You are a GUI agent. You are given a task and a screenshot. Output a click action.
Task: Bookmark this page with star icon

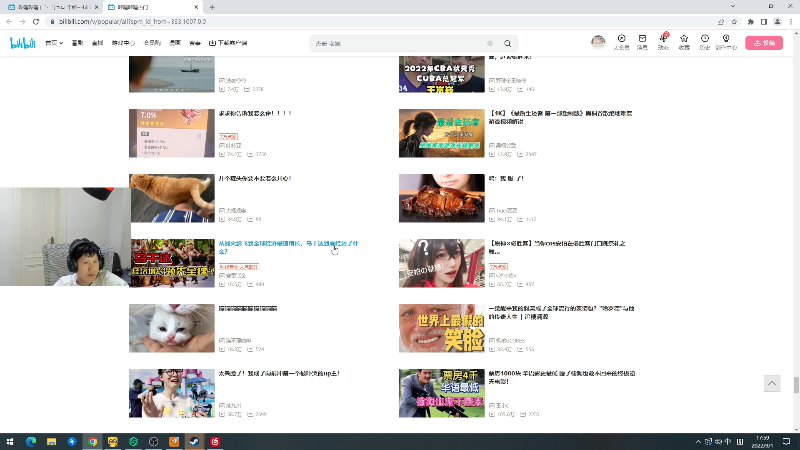point(734,21)
